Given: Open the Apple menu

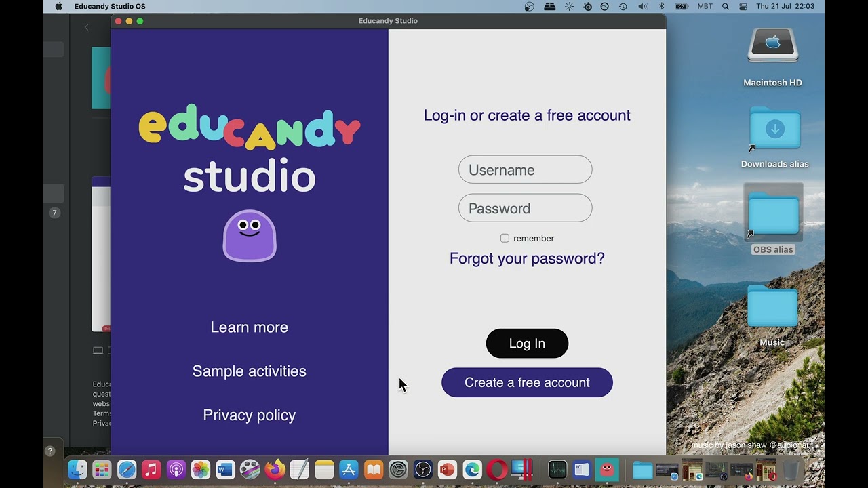Looking at the screenshot, I should coord(58,7).
